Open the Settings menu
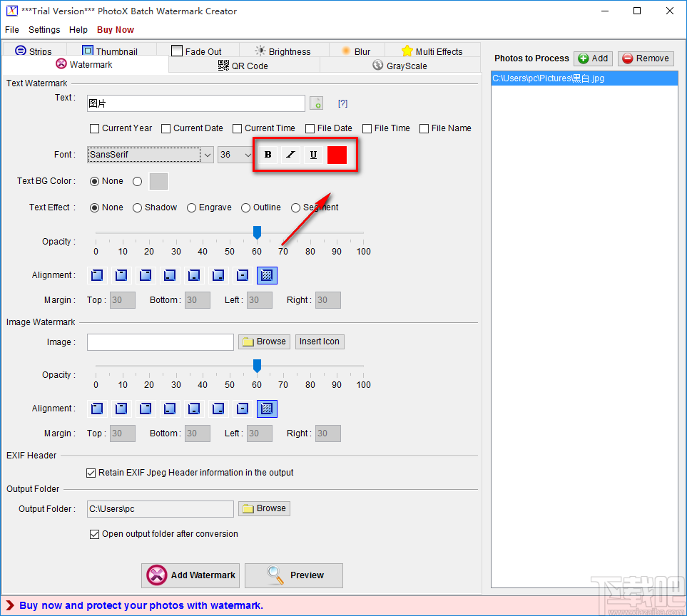 pyautogui.click(x=44, y=30)
